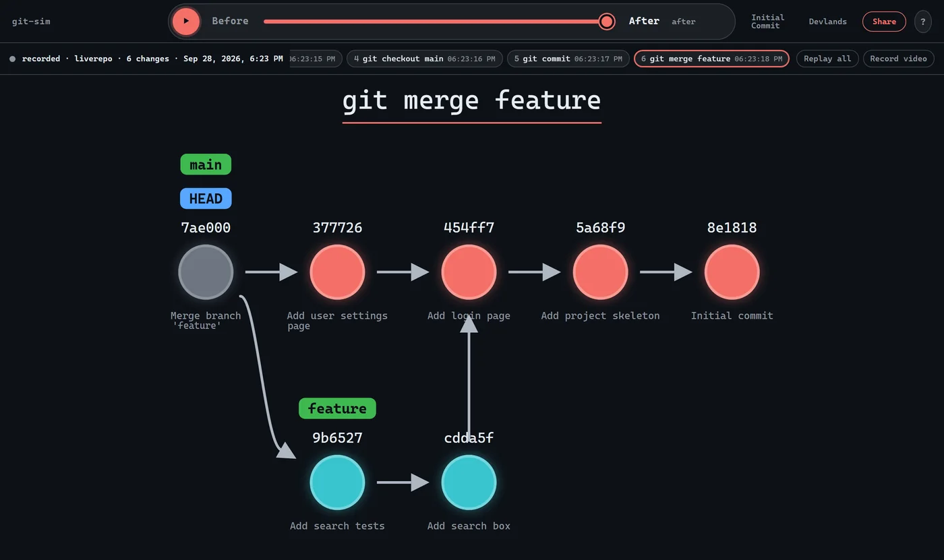Select the commit node 8e1818
944x560 pixels.
coord(732,272)
